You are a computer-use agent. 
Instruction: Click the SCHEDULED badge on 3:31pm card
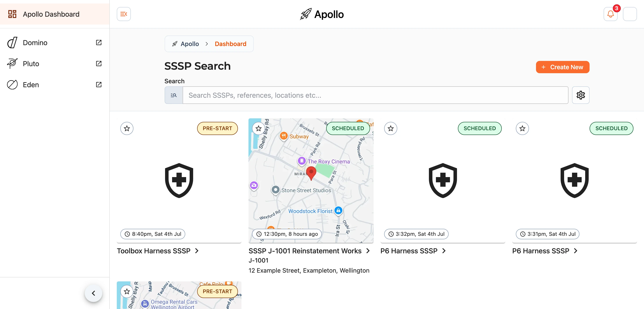[x=611, y=128]
